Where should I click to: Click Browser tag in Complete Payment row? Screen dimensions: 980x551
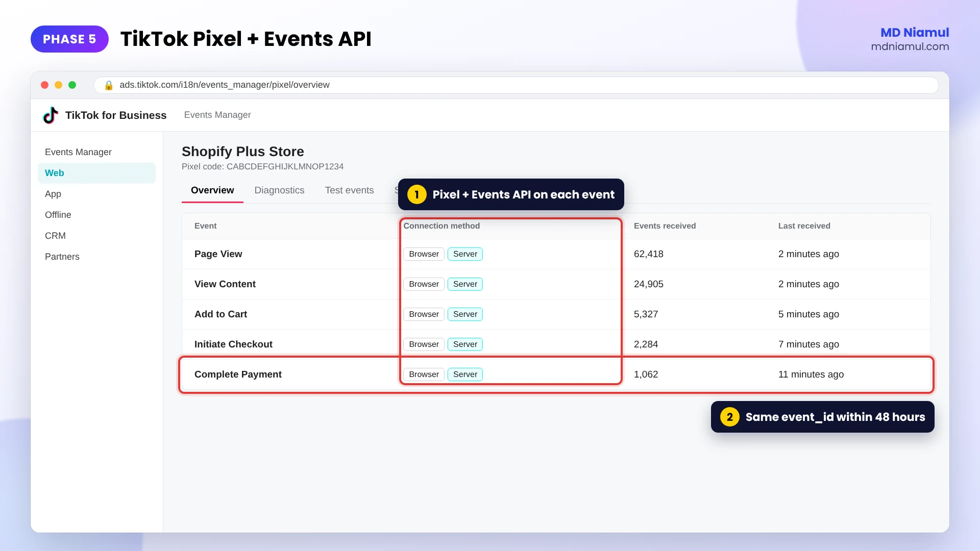(x=424, y=374)
